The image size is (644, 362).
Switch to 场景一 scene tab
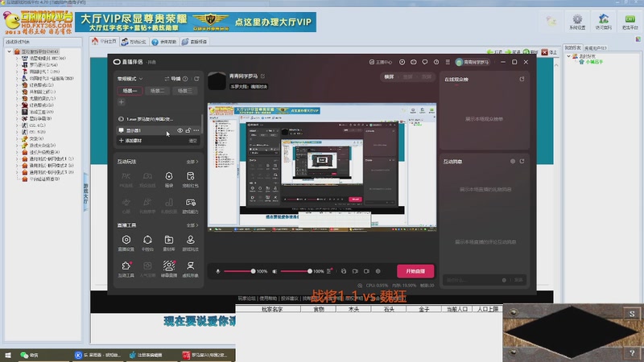pyautogui.click(x=130, y=91)
